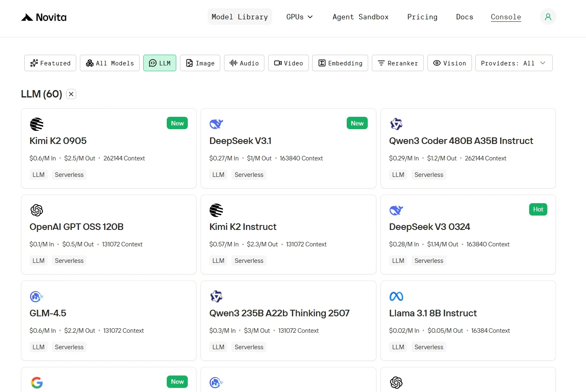Open the user account avatar icon
This screenshot has width=586, height=392.
click(548, 17)
